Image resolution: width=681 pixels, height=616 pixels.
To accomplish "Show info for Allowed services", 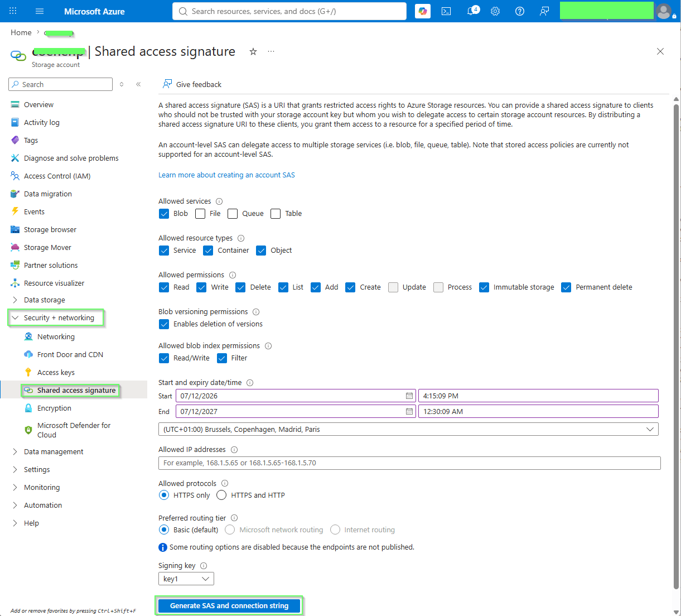I will (x=219, y=201).
